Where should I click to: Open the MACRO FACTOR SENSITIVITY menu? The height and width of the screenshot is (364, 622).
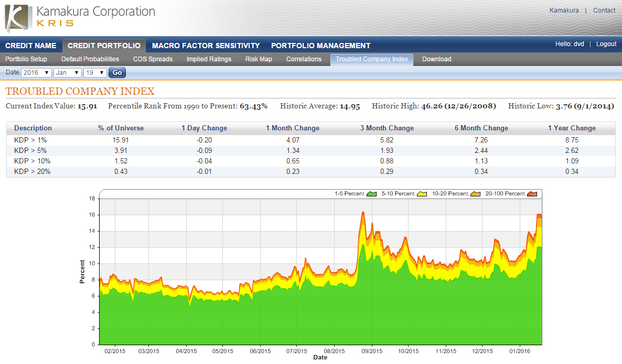click(206, 46)
